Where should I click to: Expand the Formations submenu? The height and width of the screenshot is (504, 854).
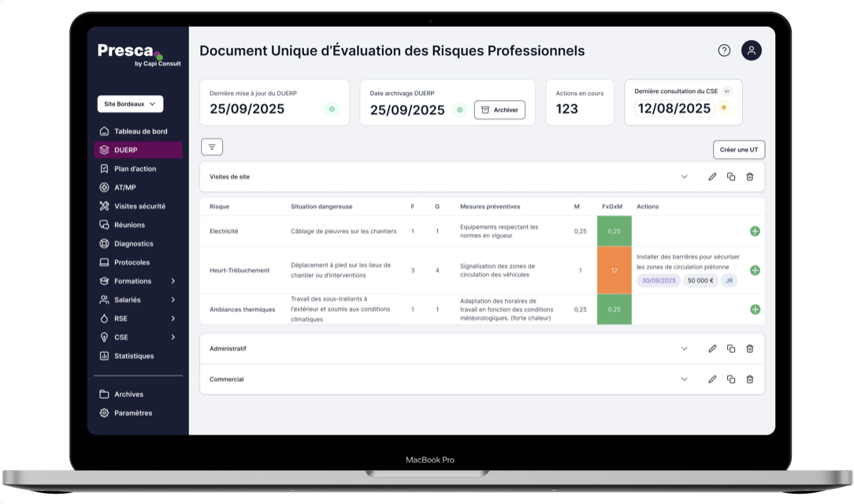pyautogui.click(x=173, y=281)
